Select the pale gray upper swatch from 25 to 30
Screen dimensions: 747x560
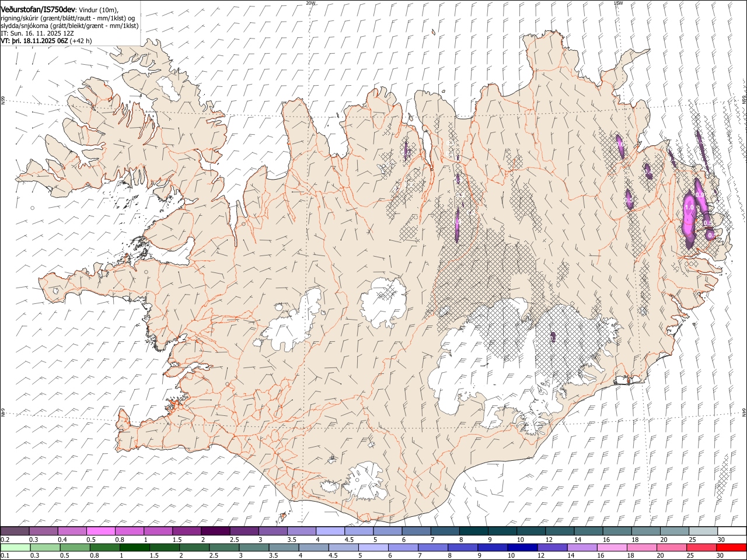click(703, 531)
